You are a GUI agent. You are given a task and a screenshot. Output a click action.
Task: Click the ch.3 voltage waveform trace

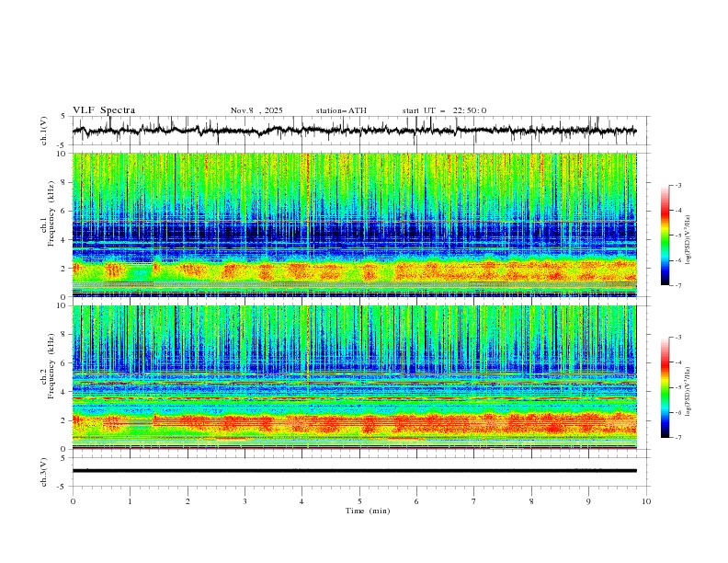coord(354,471)
